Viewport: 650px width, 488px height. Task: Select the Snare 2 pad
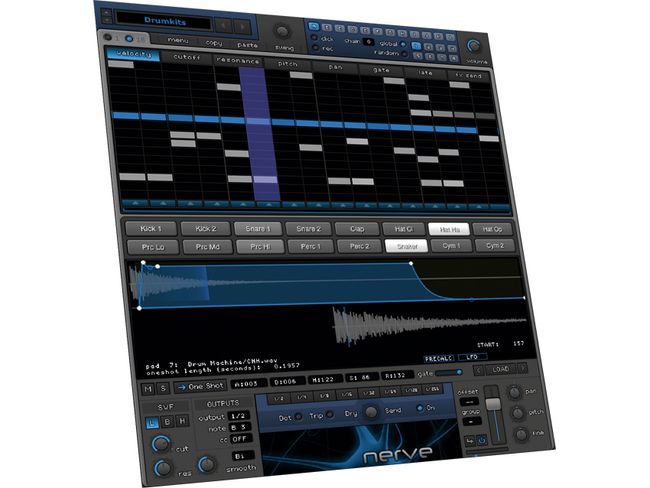tap(308, 229)
